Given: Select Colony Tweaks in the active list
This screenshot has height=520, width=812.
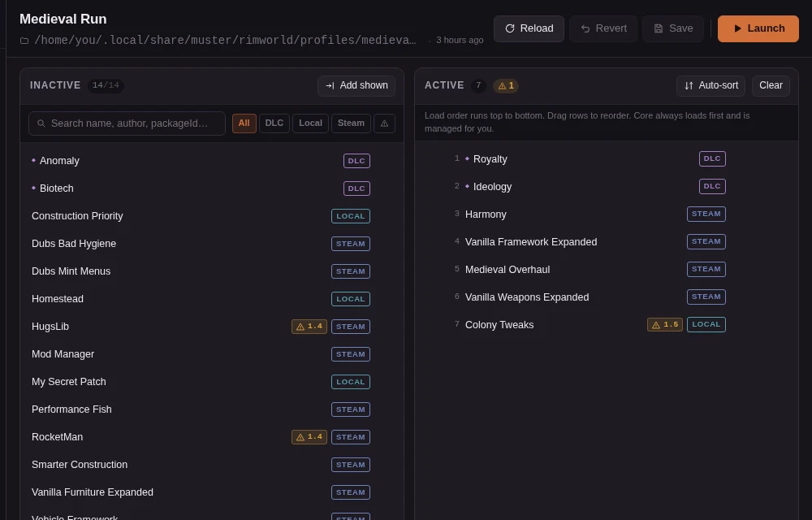Looking at the screenshot, I should pyautogui.click(x=607, y=324).
